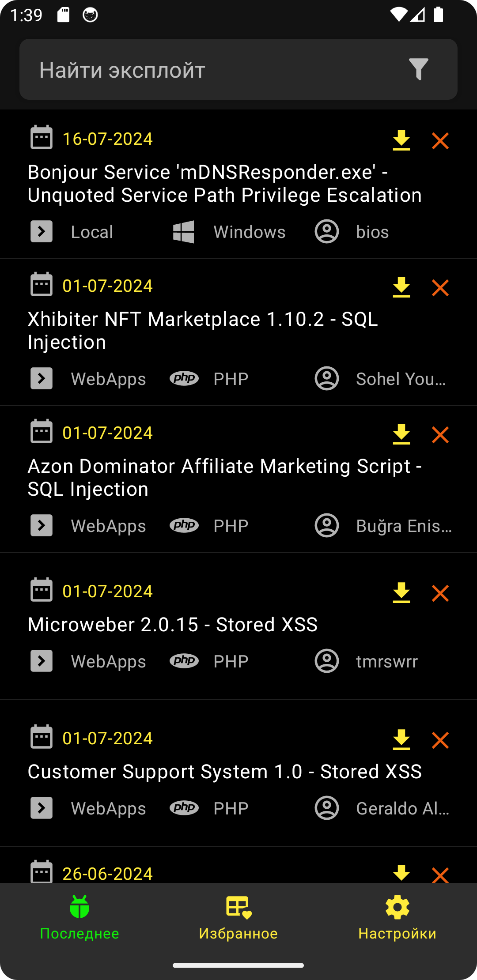Open the Настройки tab

pyautogui.click(x=397, y=917)
